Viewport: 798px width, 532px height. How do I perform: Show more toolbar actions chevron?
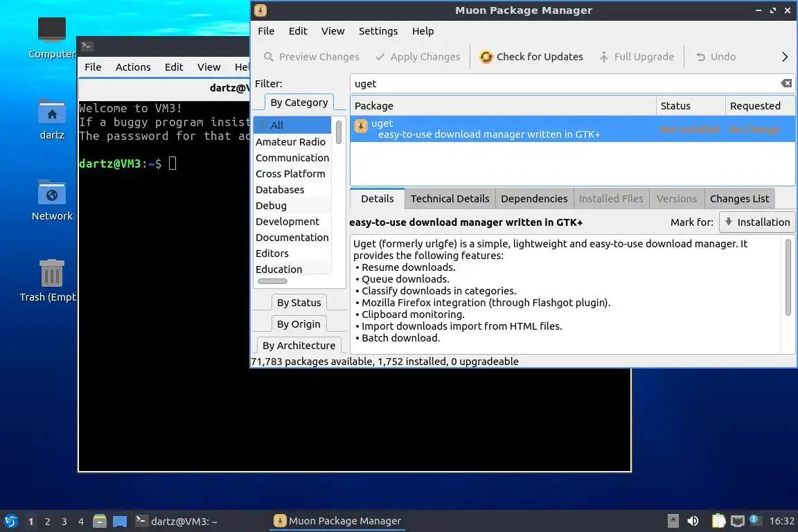[784, 57]
